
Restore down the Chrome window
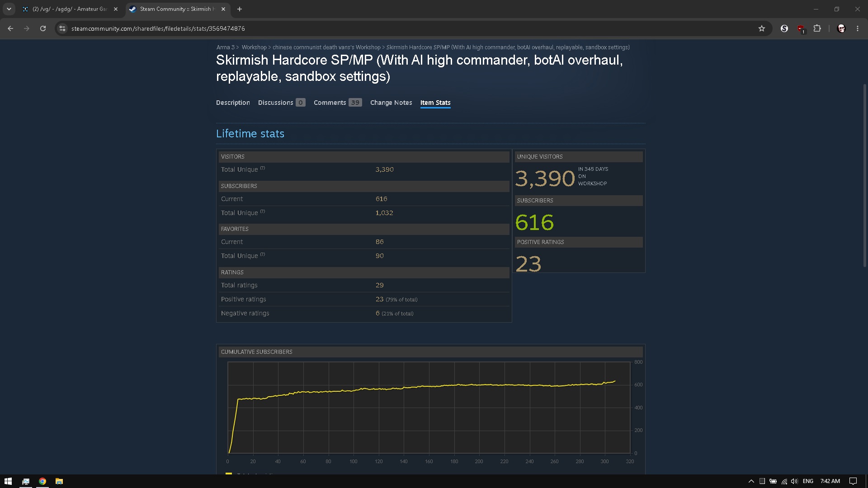837,9
